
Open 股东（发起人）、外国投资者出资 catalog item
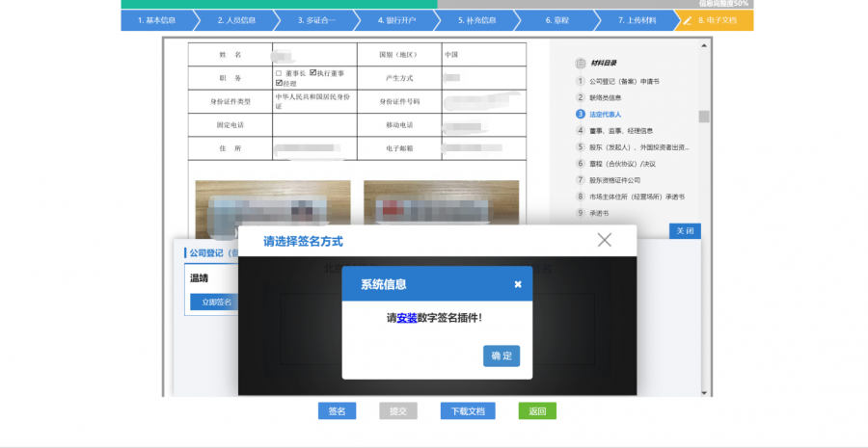(639, 147)
